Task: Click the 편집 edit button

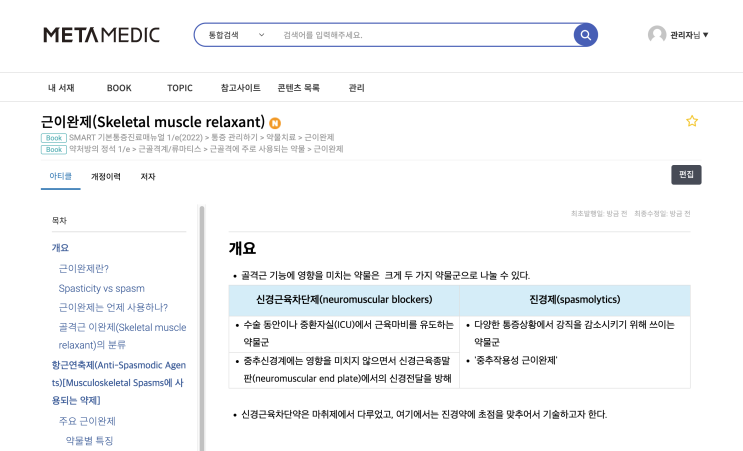Action: point(686,175)
